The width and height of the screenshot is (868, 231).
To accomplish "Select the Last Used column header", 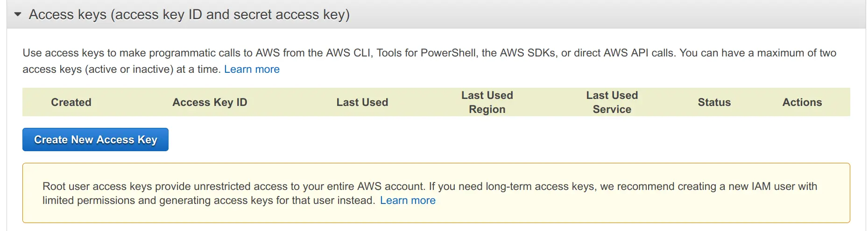I will pos(362,102).
